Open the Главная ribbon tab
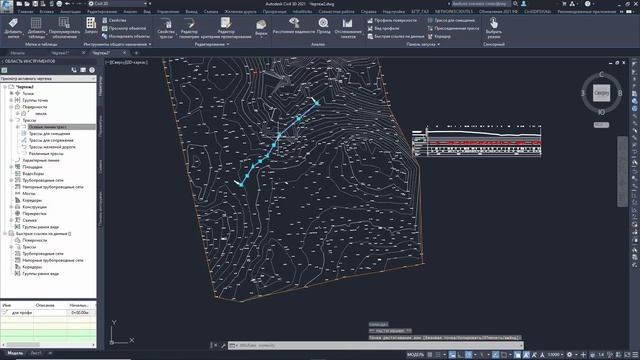The image size is (640, 360). point(25,12)
